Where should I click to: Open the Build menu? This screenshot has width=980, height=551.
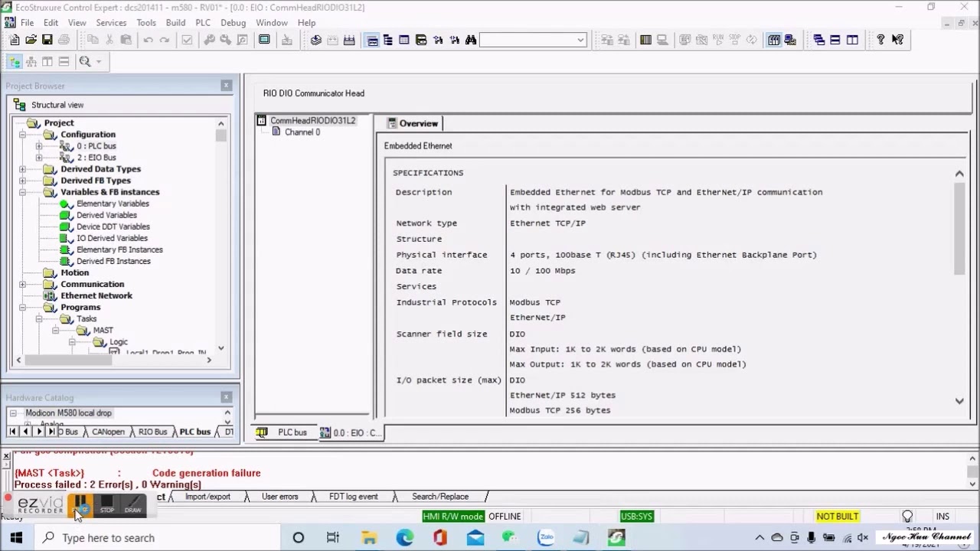coord(175,23)
